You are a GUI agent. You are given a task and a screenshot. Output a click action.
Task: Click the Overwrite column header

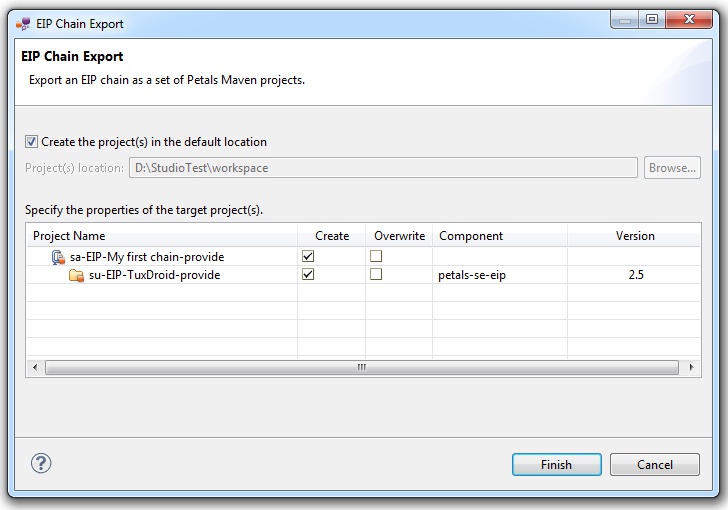[399, 236]
